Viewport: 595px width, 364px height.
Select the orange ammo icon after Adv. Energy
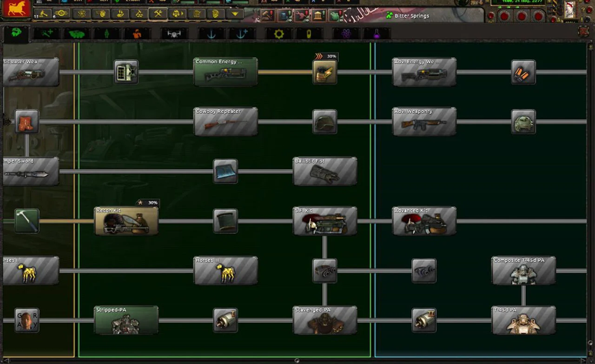[x=523, y=72]
